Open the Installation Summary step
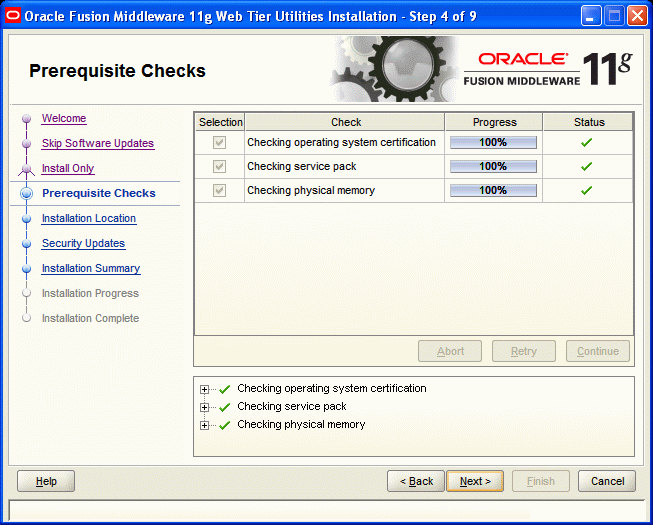This screenshot has height=525, width=653. click(91, 268)
